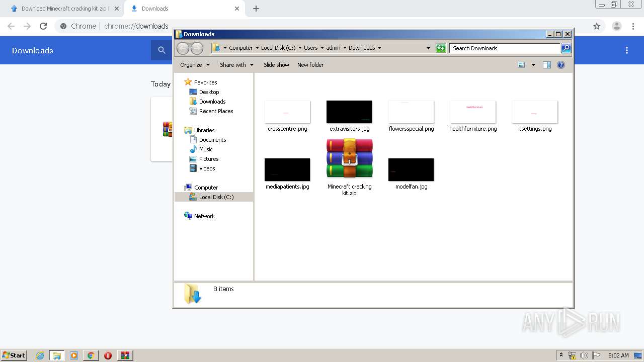Screen dimensions: 644x362
Task: Open the address bar history dropdown
Action: coord(428,48)
